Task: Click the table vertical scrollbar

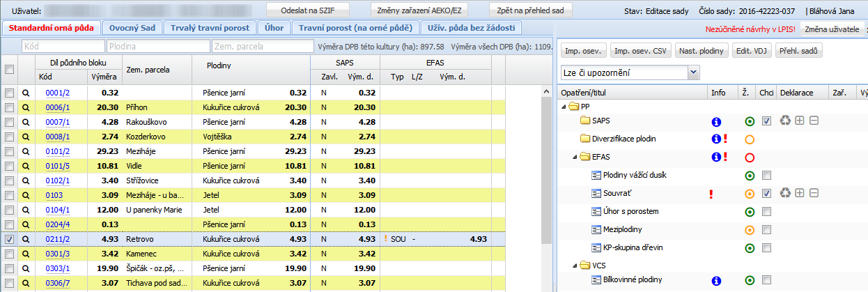Action: pyautogui.click(x=546, y=188)
